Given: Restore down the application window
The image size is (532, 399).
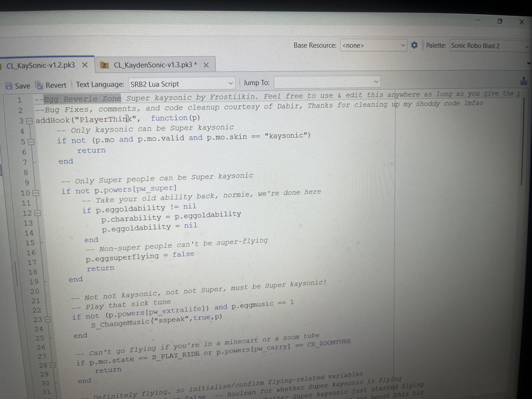Looking at the screenshot, I should click(x=500, y=21).
